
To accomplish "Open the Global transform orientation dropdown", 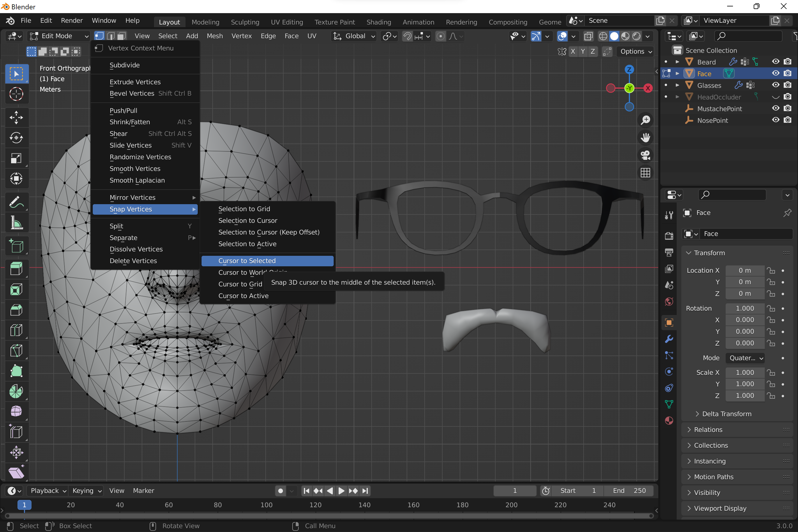I will 355,36.
